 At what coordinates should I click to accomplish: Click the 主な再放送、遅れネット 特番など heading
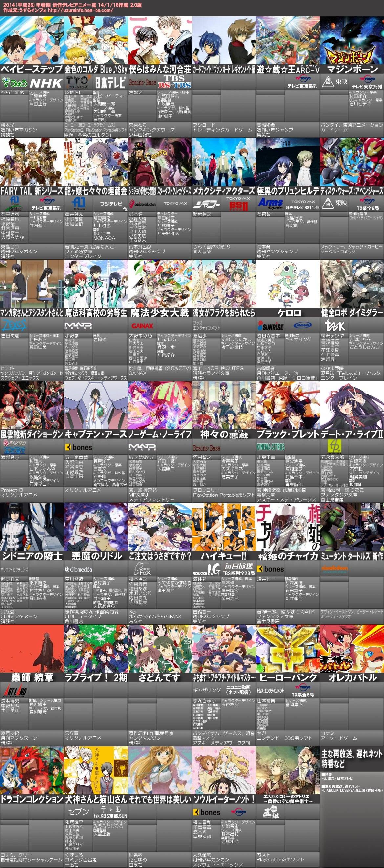click(352, 758)
